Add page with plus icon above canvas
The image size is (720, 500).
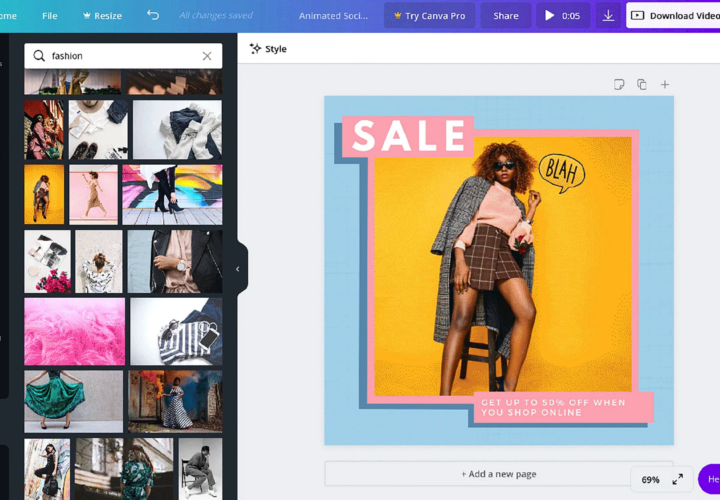point(664,84)
